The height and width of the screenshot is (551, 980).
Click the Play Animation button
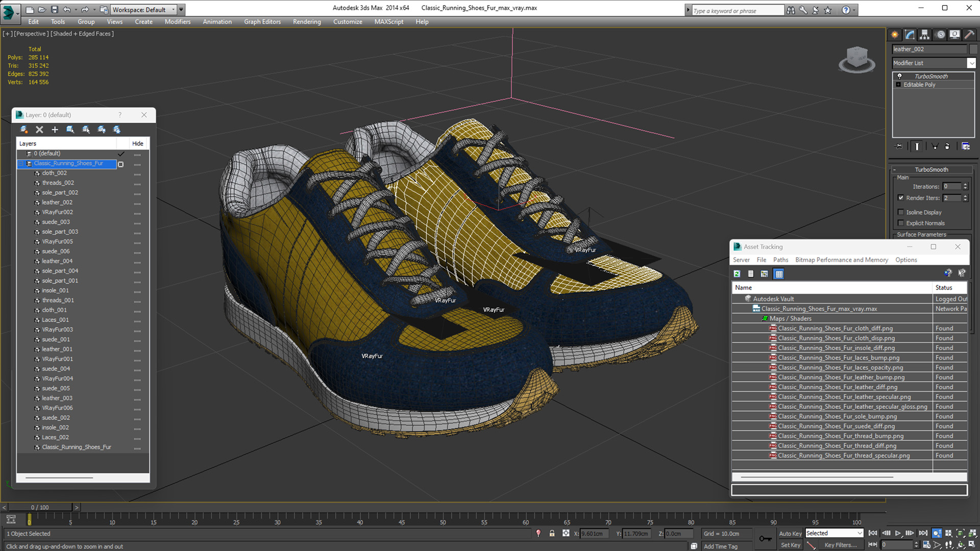click(x=898, y=533)
